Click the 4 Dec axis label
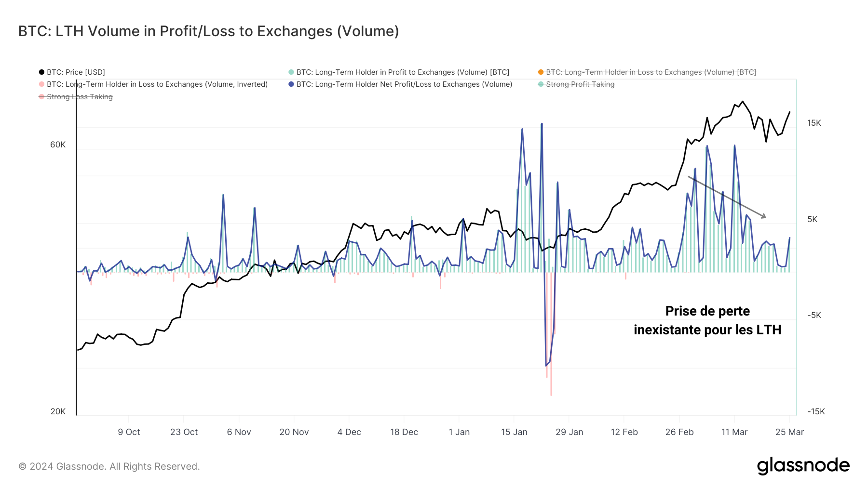The image size is (868, 488). click(349, 432)
